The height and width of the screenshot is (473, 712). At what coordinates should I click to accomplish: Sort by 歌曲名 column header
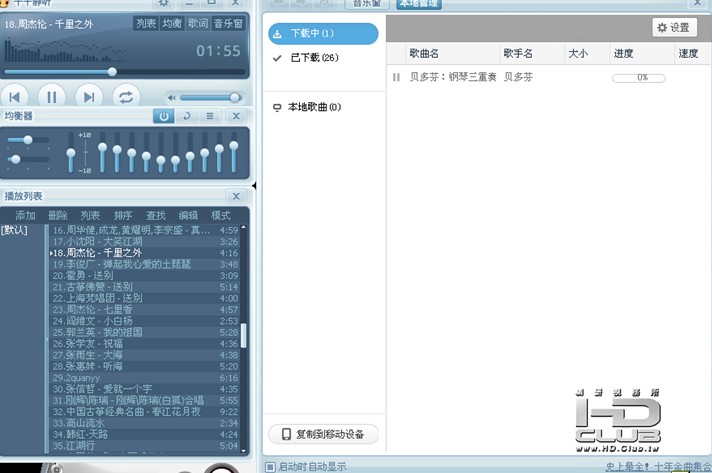(453, 54)
